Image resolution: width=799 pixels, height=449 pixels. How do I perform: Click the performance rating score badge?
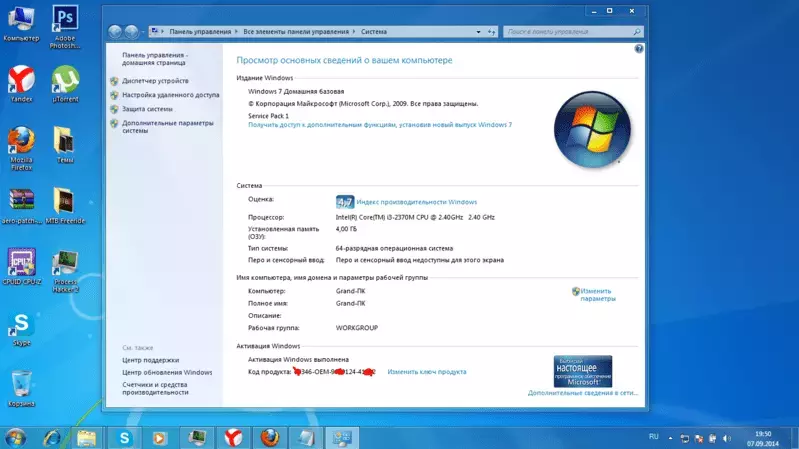tap(344, 202)
